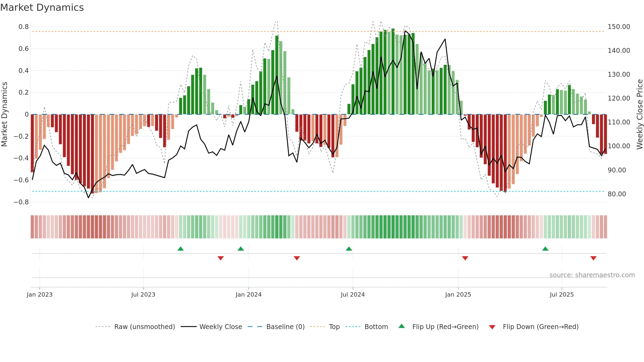Click the Jul 2024 x-axis label

click(353, 294)
